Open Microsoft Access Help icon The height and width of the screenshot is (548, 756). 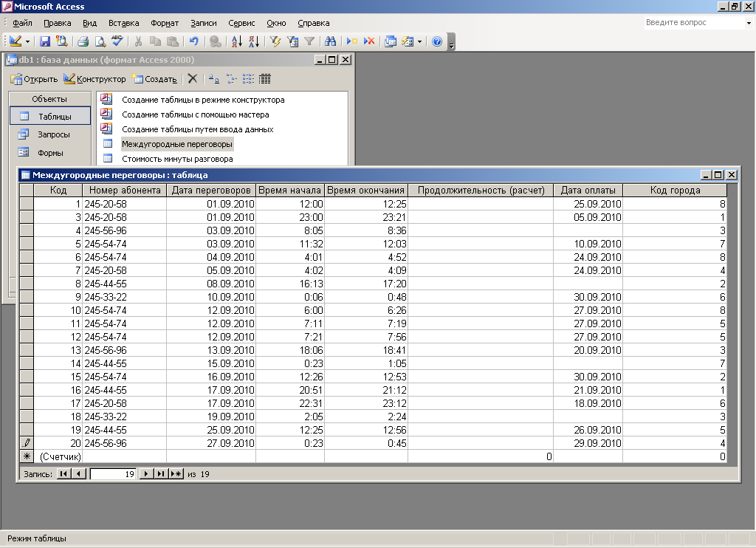coord(437,41)
